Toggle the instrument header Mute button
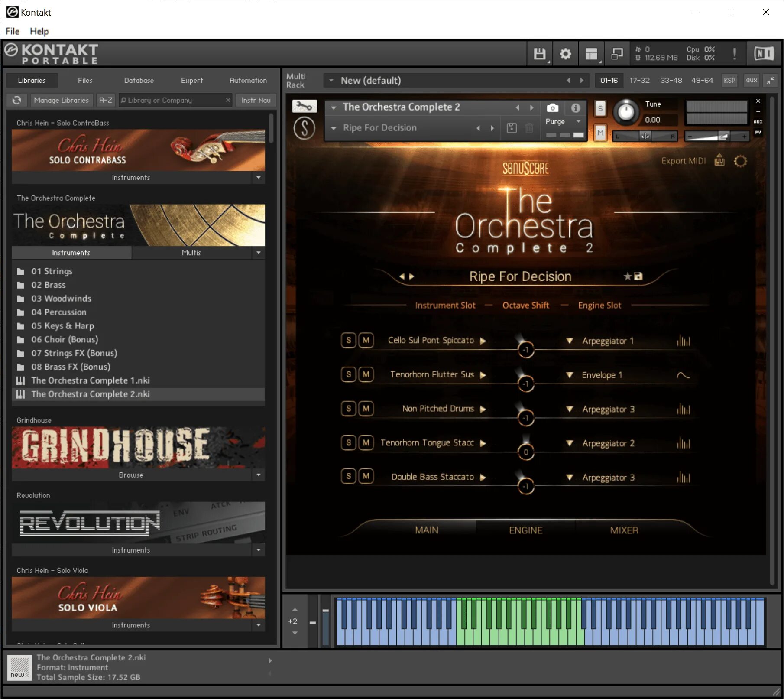784x699 pixels. tap(600, 133)
